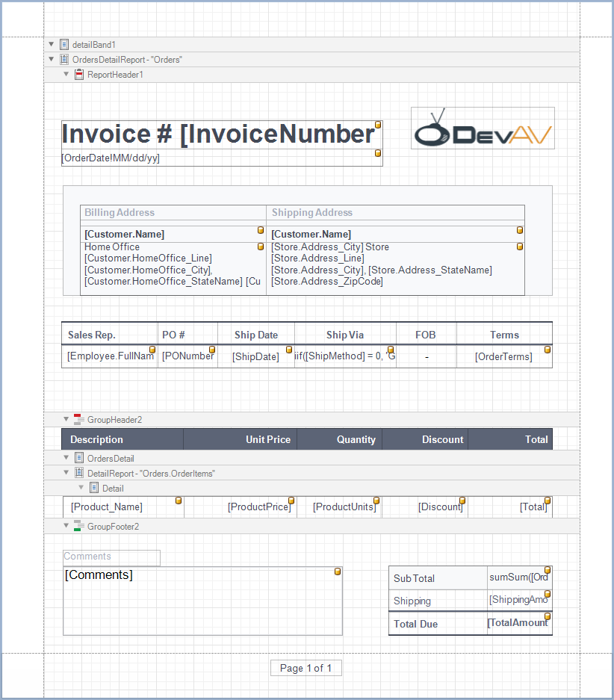Click the binding marker on the Comments box

click(x=337, y=572)
